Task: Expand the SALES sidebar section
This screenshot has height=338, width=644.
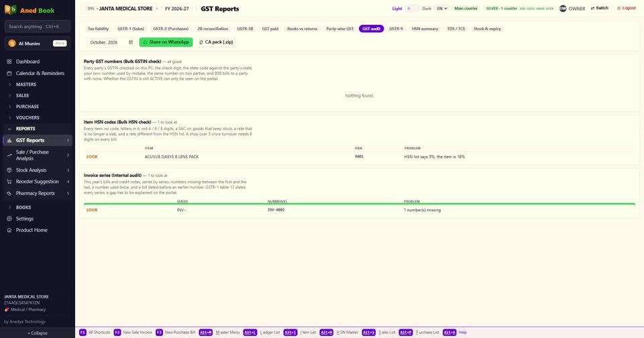Action: pos(38,96)
